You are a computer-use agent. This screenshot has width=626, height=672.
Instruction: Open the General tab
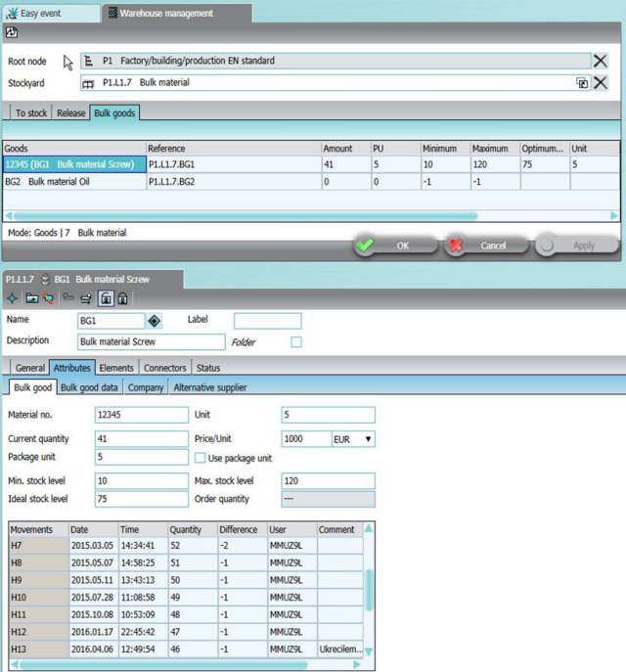(x=29, y=368)
